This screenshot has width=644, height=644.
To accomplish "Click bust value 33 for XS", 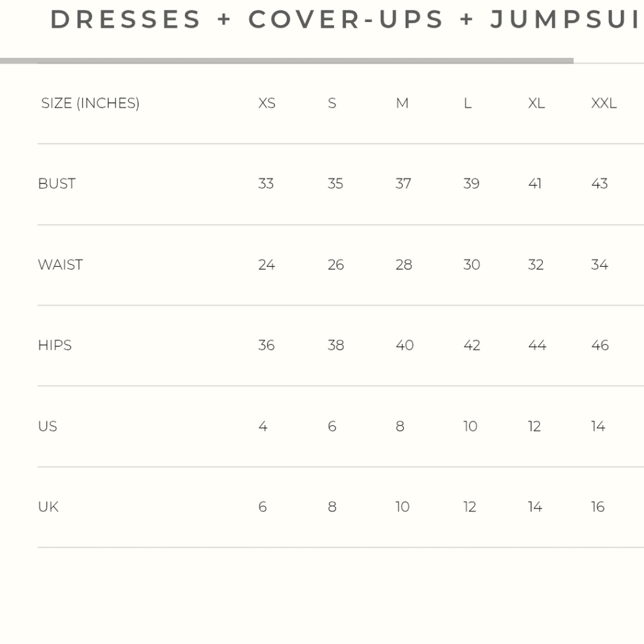I will coord(266,184).
